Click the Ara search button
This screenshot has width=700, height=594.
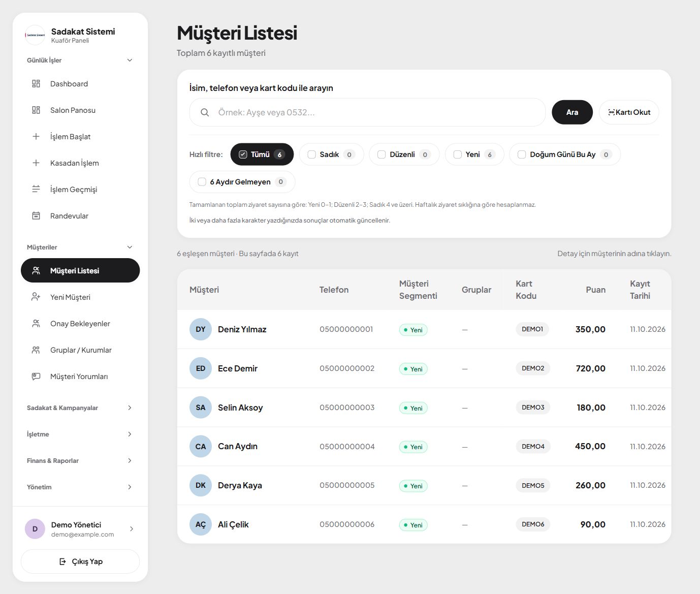tap(572, 112)
